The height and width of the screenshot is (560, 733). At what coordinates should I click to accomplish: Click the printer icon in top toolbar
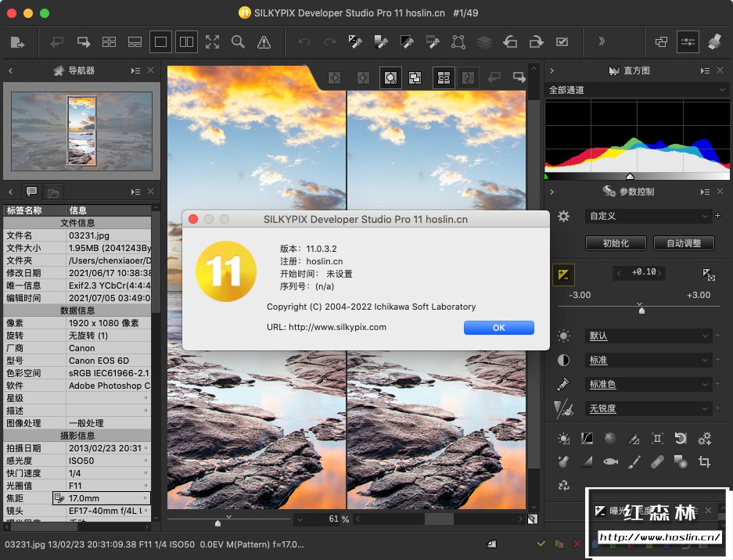(713, 41)
